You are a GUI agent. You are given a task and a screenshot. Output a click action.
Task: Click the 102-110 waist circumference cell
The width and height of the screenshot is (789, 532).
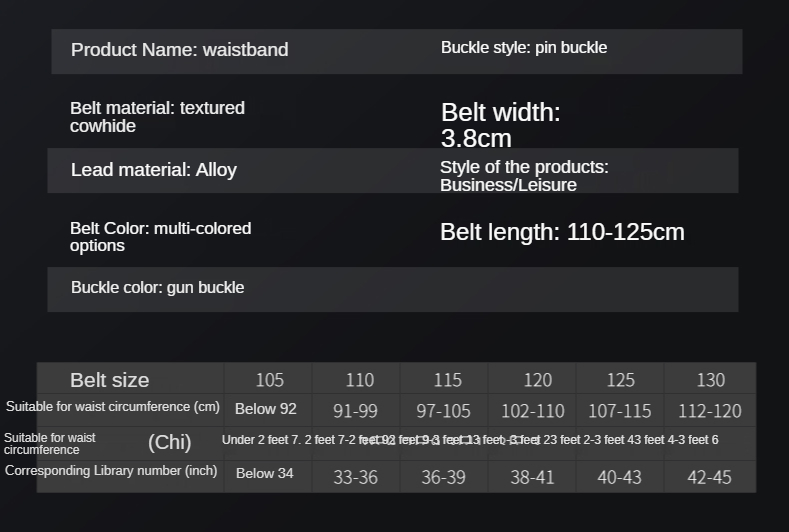[532, 411]
